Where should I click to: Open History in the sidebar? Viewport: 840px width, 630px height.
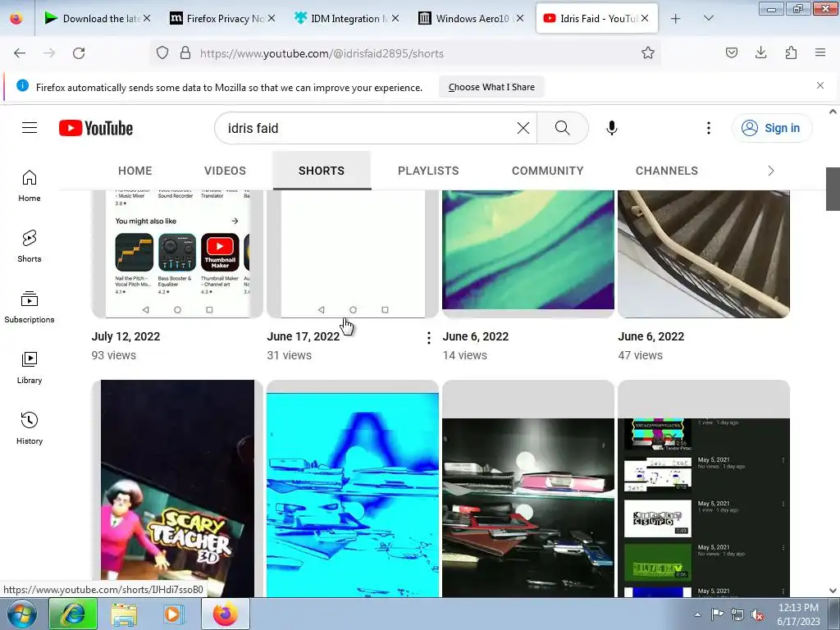[30, 428]
